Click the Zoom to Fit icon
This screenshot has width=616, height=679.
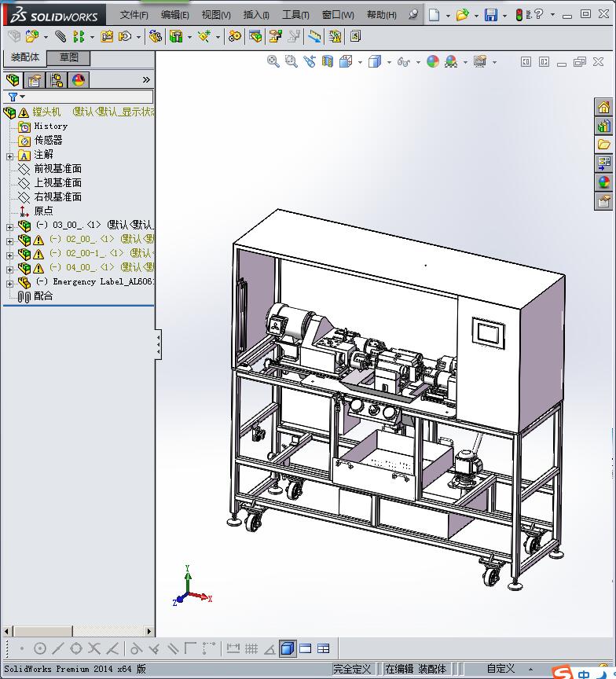coord(273,61)
